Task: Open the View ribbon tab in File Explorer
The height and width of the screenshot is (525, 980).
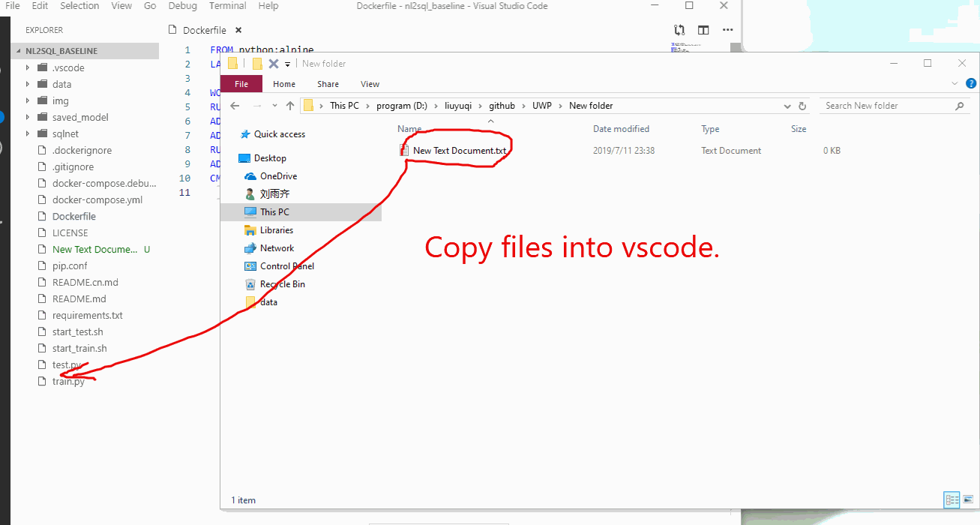Action: pos(370,84)
